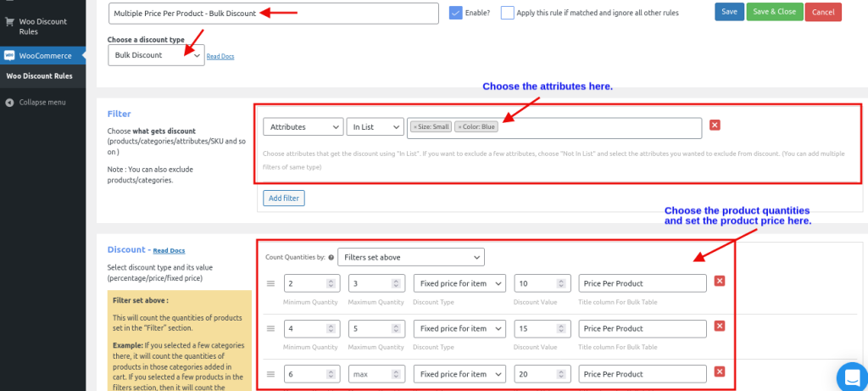
Task: Click the minimum quantity field with value 6
Action: pyautogui.click(x=312, y=374)
